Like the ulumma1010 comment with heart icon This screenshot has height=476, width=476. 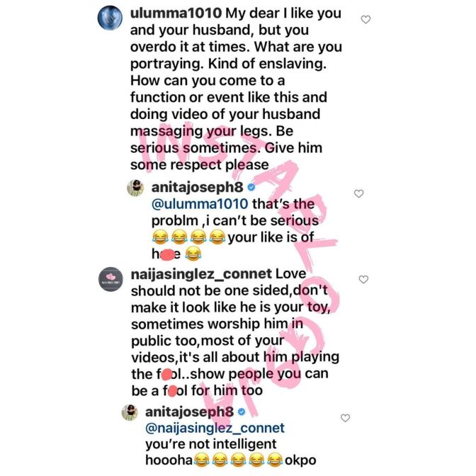pyautogui.click(x=365, y=19)
